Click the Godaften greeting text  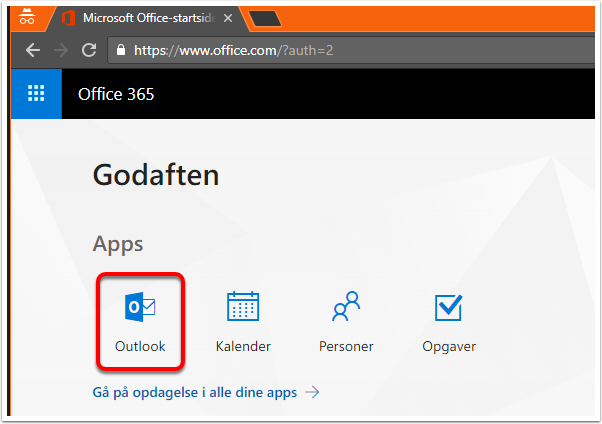tap(156, 175)
